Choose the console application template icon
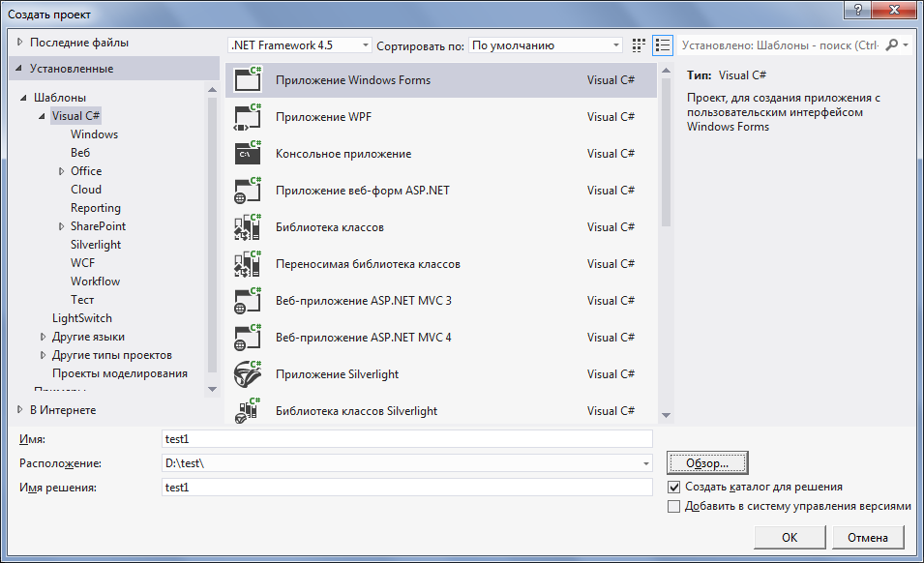Image resolution: width=924 pixels, height=563 pixels. tap(248, 153)
